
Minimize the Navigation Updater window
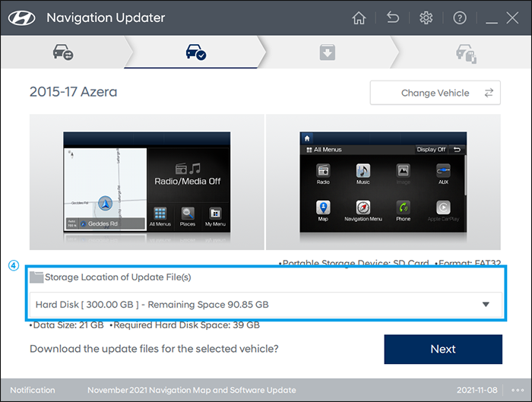(492, 22)
